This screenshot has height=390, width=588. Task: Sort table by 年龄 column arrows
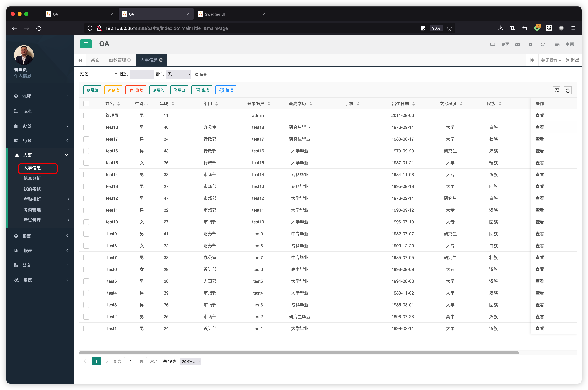coord(173,104)
